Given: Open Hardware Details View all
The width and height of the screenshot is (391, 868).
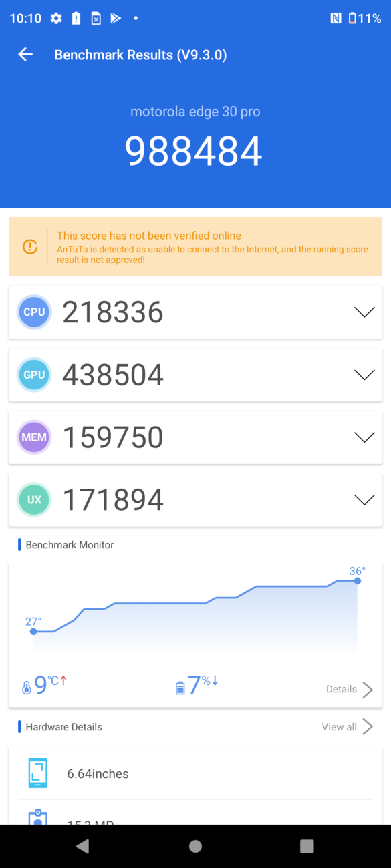Looking at the screenshot, I should pos(348,727).
